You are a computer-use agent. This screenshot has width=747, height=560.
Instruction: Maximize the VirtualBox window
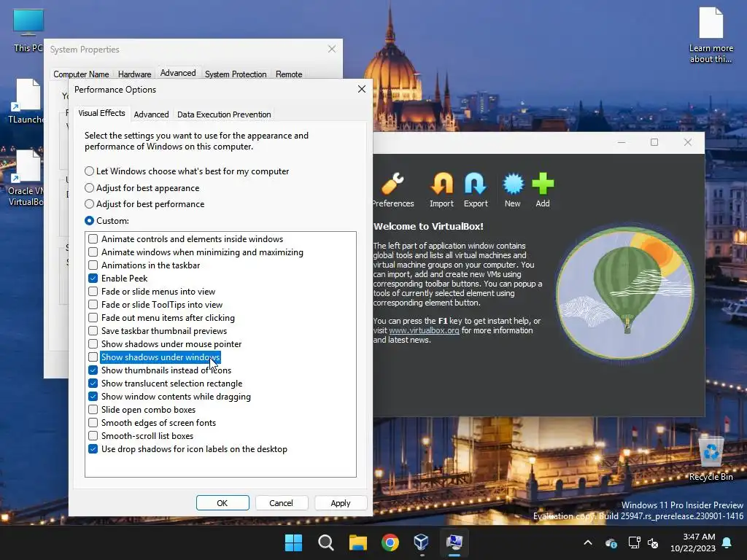click(654, 142)
